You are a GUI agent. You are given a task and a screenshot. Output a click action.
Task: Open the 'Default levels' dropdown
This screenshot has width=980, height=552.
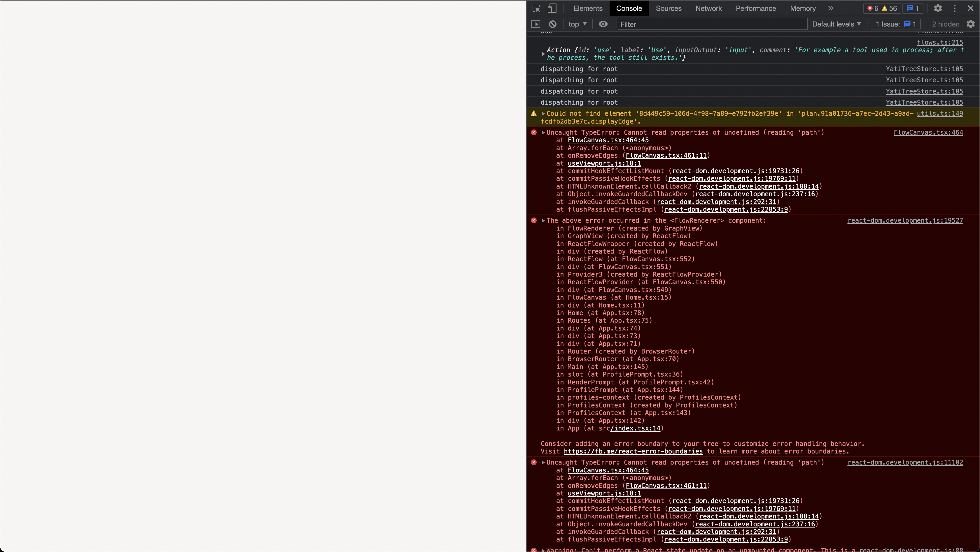coord(836,24)
